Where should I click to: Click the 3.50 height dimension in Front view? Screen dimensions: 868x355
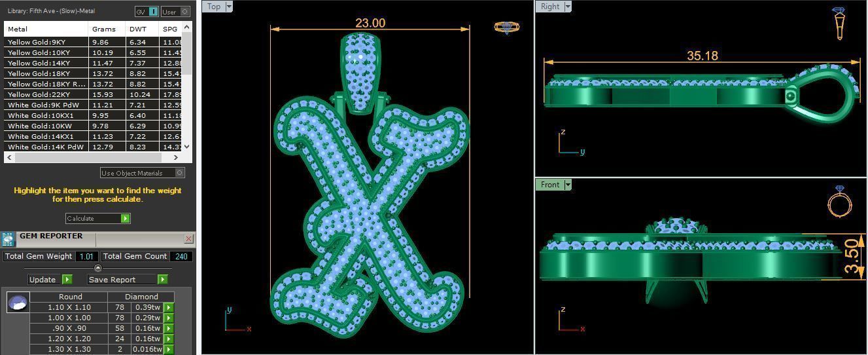[851, 257]
